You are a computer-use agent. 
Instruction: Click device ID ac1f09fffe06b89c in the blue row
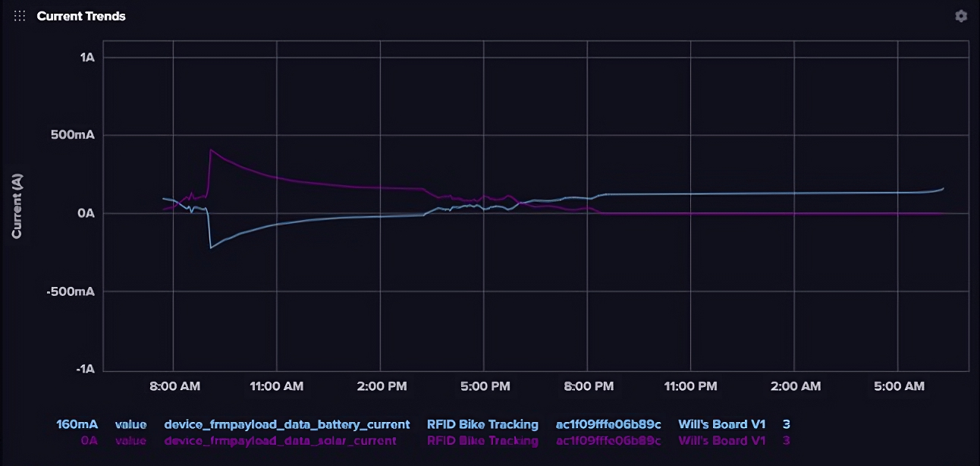[608, 424]
